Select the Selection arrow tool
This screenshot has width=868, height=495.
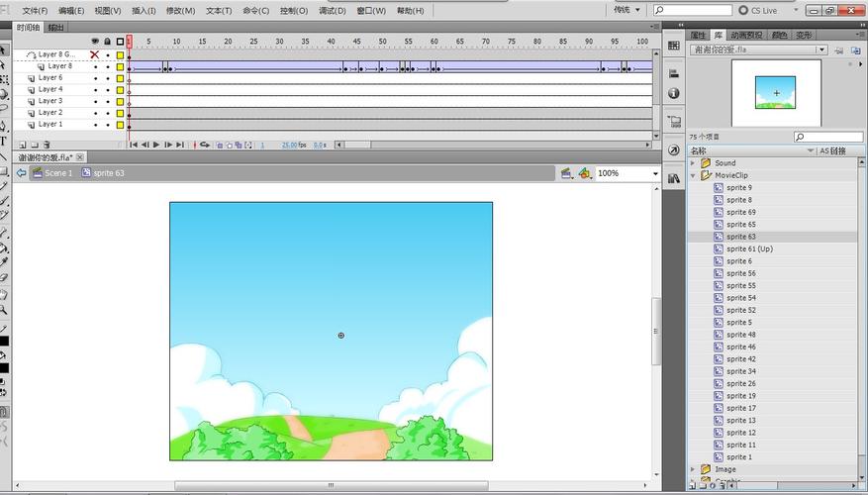click(x=3, y=50)
